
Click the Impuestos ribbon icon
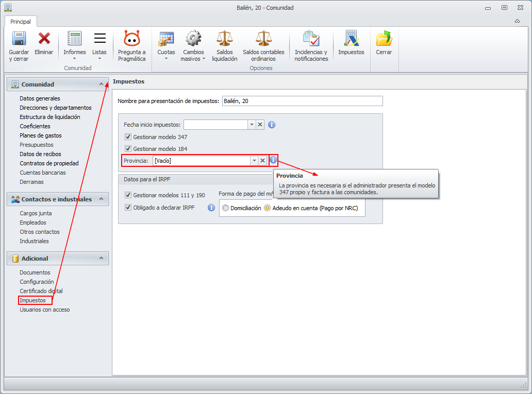click(351, 38)
